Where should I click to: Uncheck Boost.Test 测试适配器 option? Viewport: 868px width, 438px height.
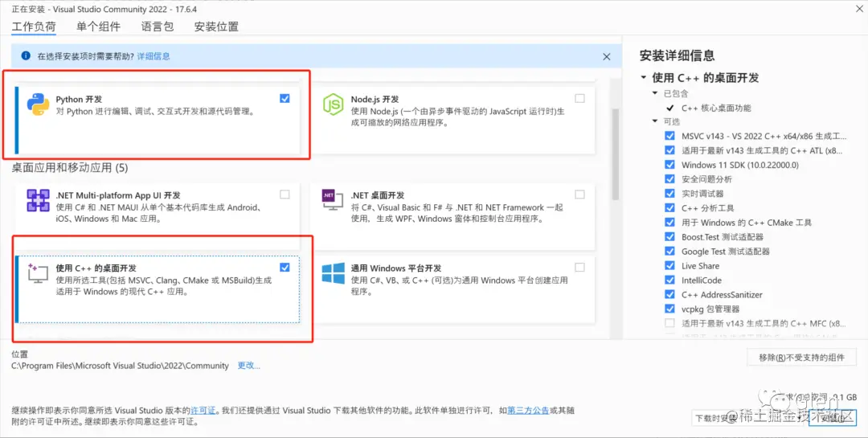pyautogui.click(x=669, y=236)
